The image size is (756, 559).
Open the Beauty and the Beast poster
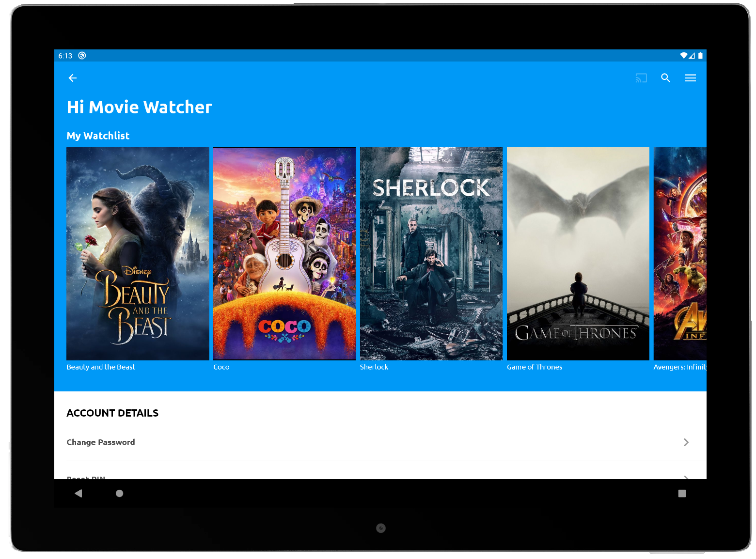tap(138, 253)
